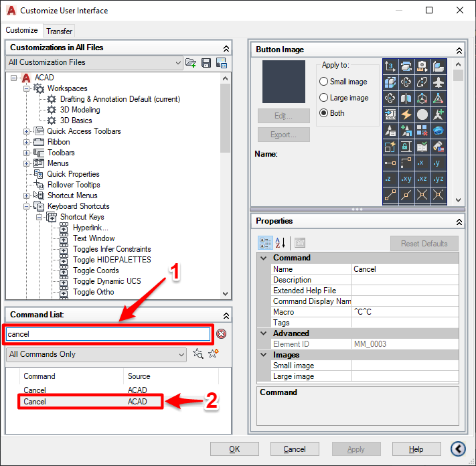This screenshot has width=476, height=466.
Task: Select the Both radio button
Action: tap(323, 113)
